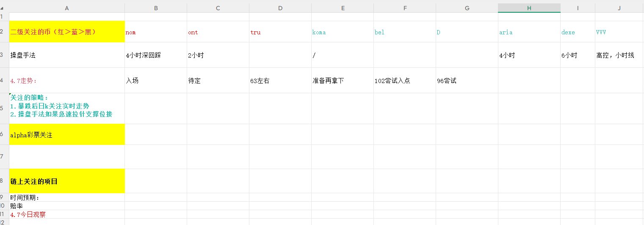This screenshot has height=225, width=644.
Task: Select column A header
Action: tap(67, 8)
